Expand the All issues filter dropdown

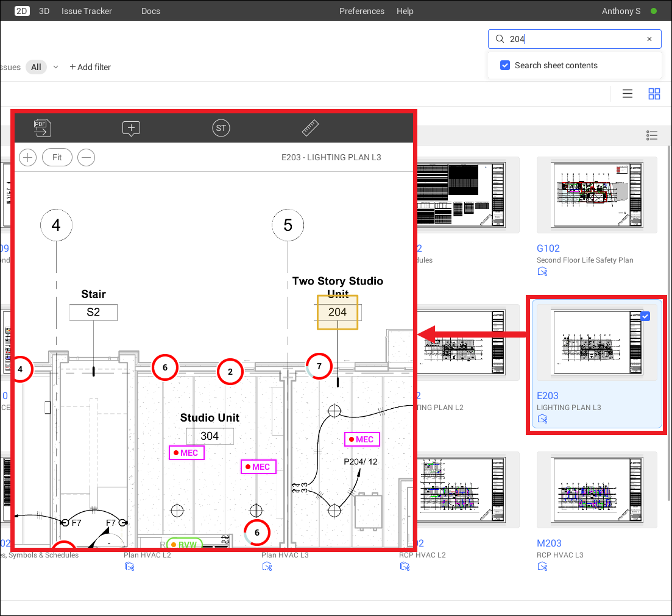click(x=55, y=67)
